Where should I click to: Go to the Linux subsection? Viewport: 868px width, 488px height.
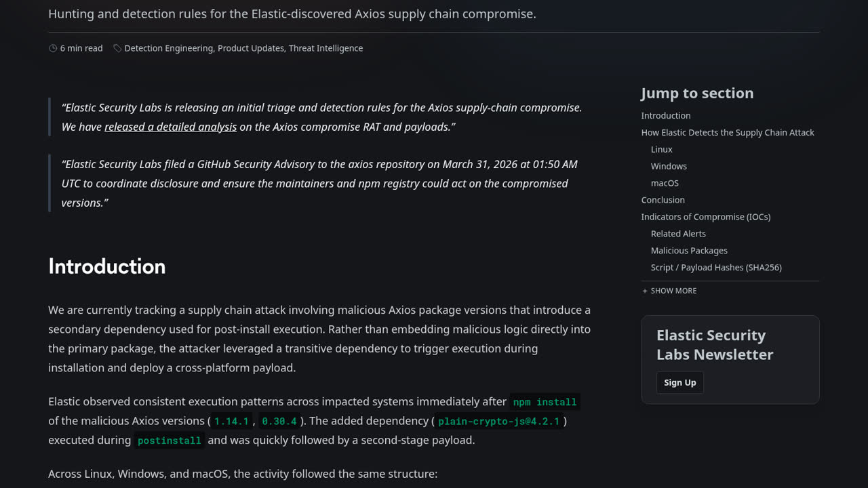point(662,150)
